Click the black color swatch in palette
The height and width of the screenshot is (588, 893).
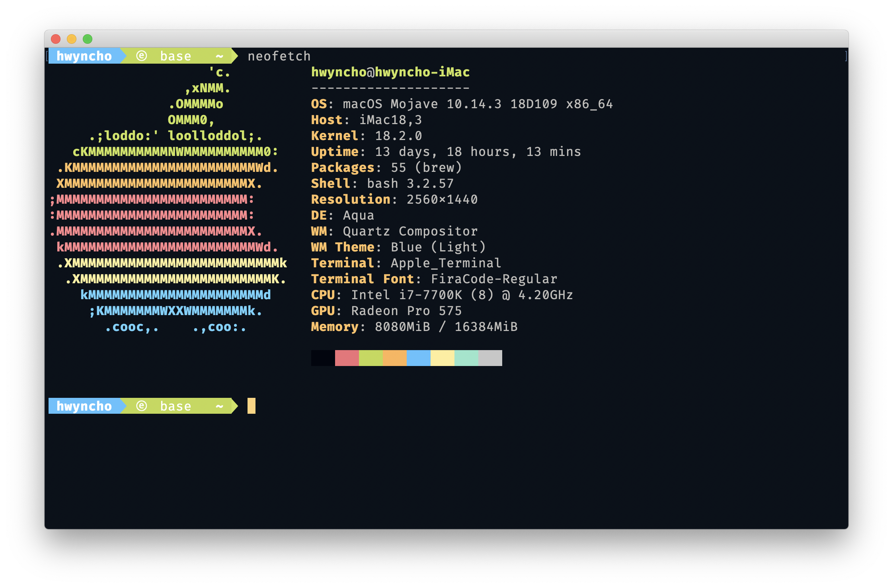click(x=323, y=358)
